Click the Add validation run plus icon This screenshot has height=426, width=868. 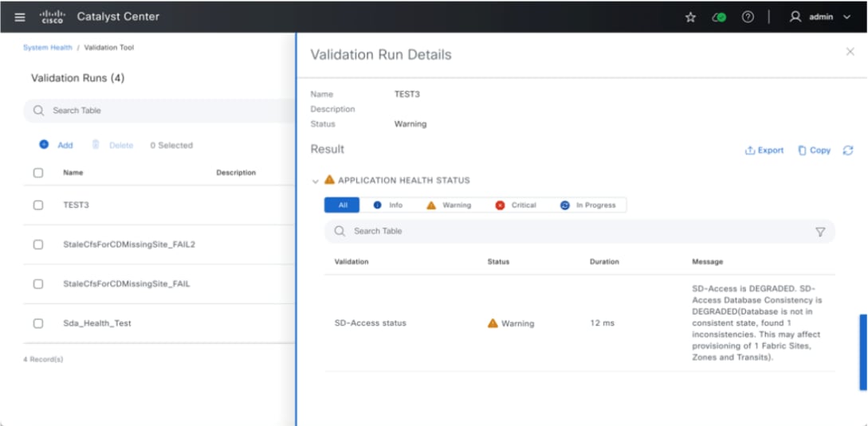pyautogui.click(x=45, y=145)
